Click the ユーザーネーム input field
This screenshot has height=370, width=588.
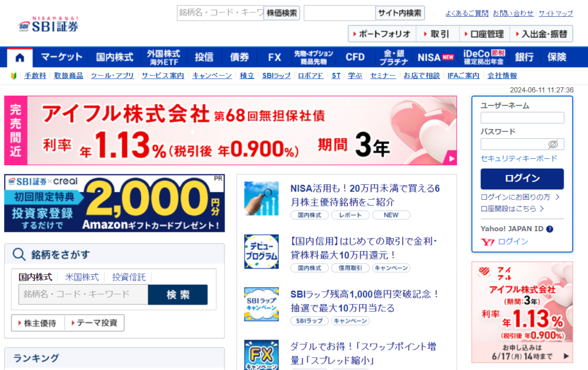[x=522, y=118]
